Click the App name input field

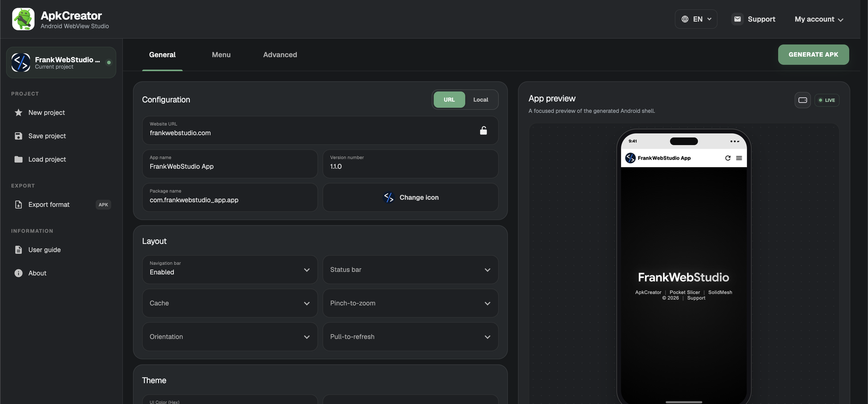click(230, 163)
